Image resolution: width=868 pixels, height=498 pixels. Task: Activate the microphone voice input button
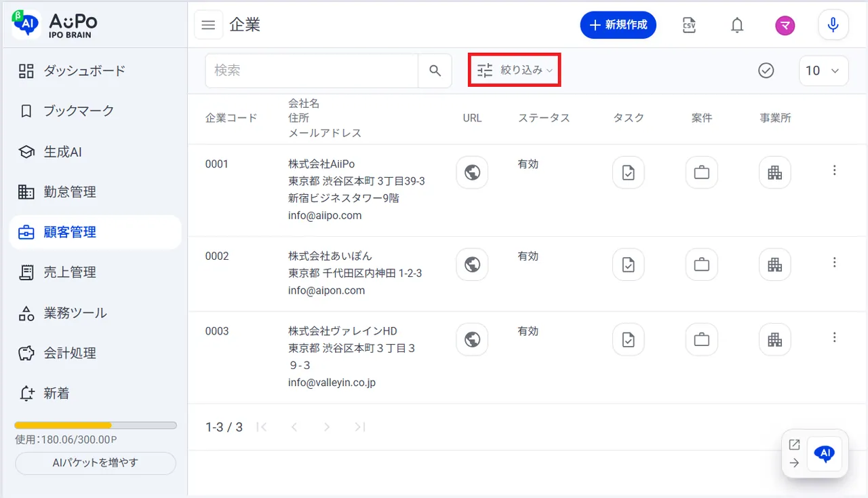[x=833, y=25]
